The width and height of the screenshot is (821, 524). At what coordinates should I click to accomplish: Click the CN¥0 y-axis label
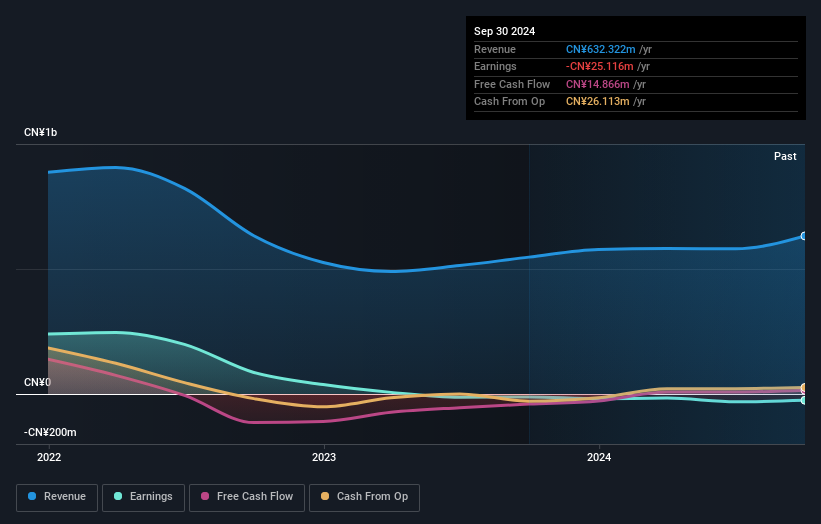[37, 382]
